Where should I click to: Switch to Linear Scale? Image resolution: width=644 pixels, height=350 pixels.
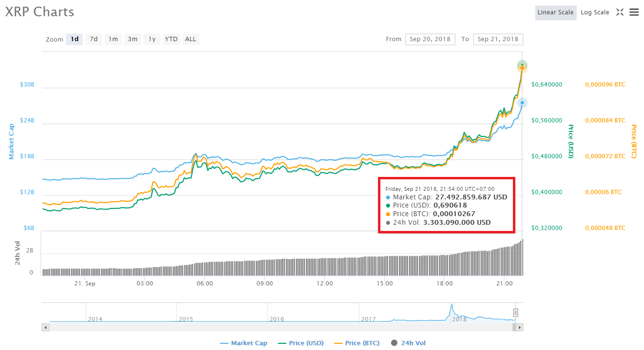click(x=555, y=12)
